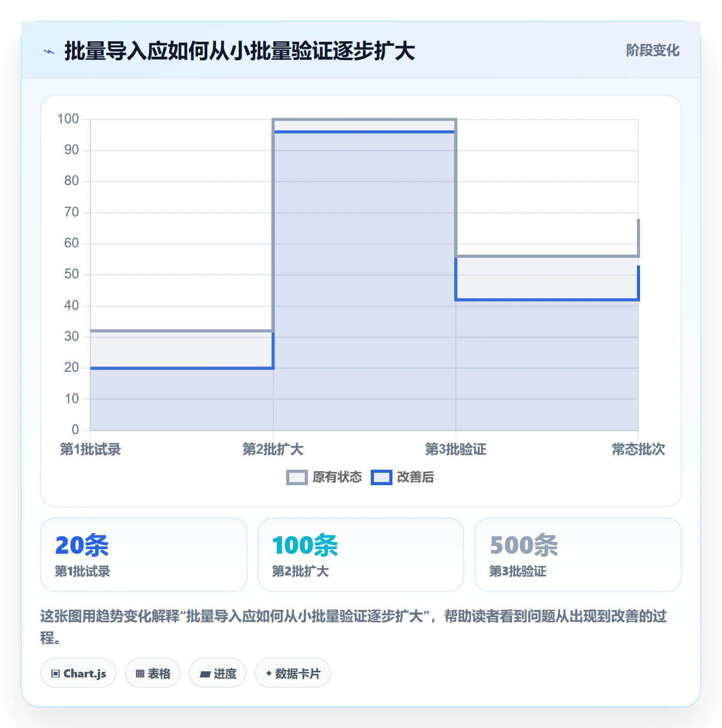Select the 数据卡片 tag
Screen dimensions: 722x728
[x=293, y=673]
